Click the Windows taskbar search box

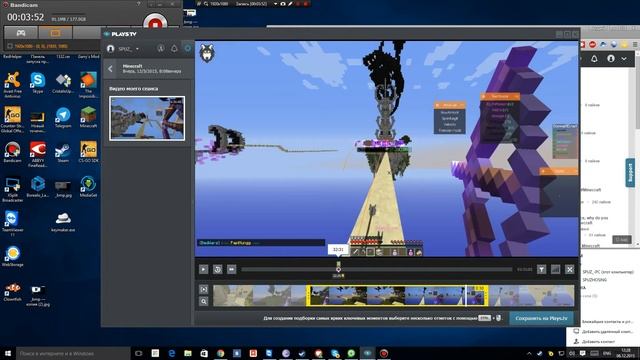73,353
